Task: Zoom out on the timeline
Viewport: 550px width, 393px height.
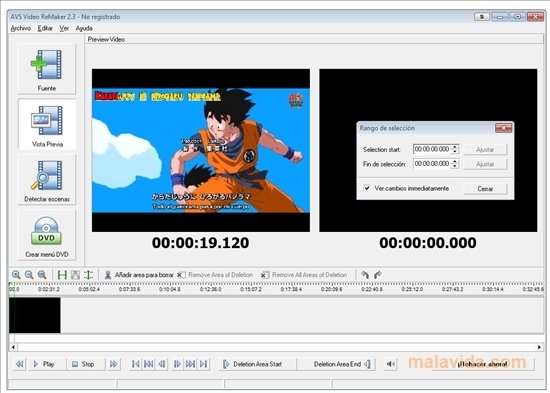Action: pyautogui.click(x=29, y=275)
